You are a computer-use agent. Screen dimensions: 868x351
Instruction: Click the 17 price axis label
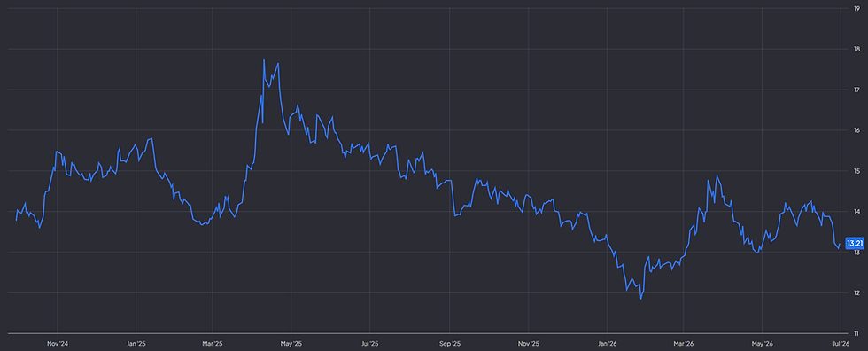[x=857, y=90]
